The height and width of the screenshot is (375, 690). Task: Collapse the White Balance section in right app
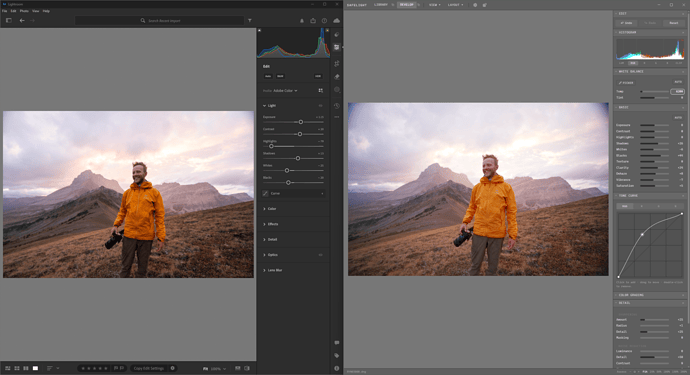tap(616, 71)
